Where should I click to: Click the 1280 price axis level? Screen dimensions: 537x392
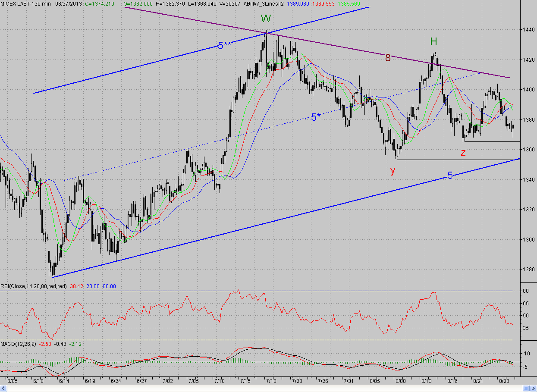pyautogui.click(x=529, y=270)
